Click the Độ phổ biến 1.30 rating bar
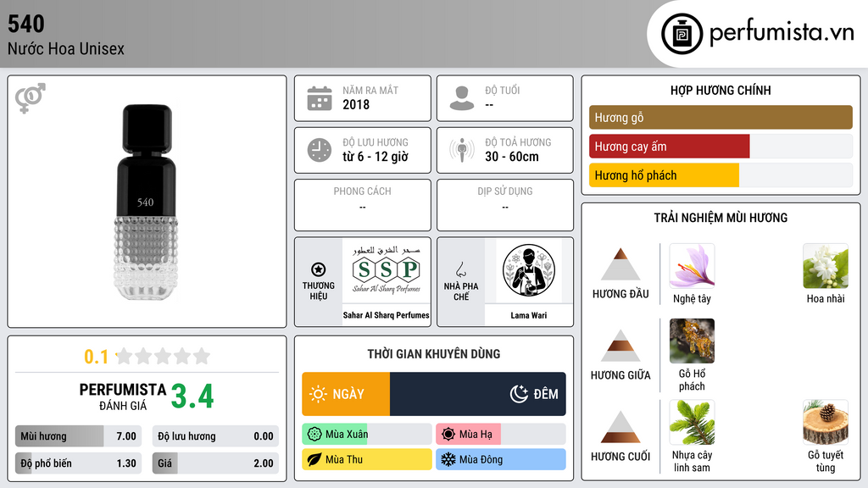 click(x=78, y=463)
